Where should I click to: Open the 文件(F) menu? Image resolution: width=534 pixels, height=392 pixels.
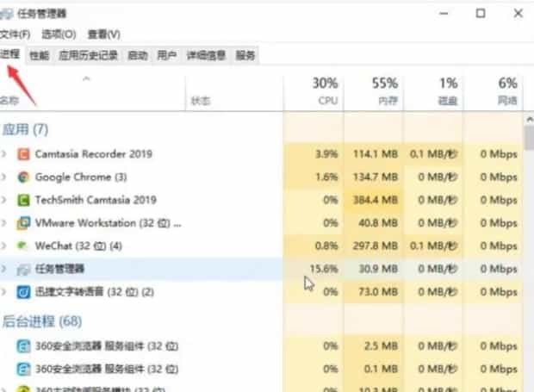coord(15,34)
